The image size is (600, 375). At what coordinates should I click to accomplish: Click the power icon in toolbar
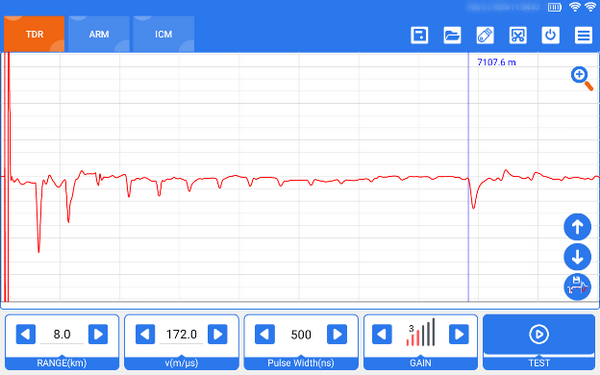click(550, 35)
